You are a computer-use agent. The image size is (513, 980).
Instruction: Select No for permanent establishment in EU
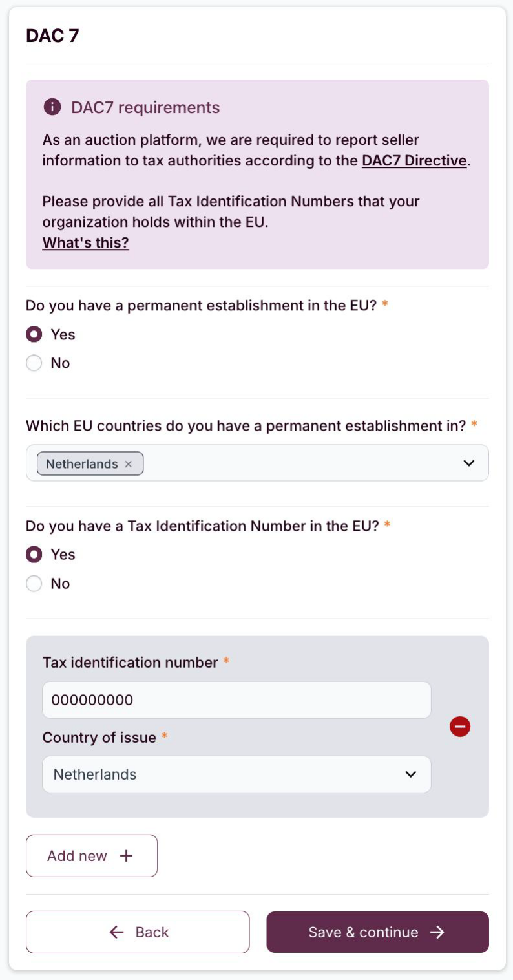coord(34,363)
